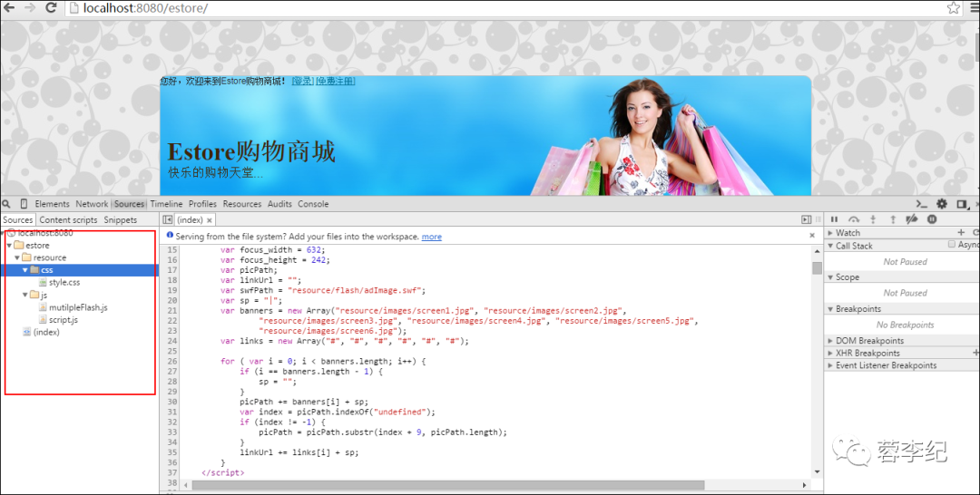
Task: Step over next function call
Action: click(x=854, y=219)
